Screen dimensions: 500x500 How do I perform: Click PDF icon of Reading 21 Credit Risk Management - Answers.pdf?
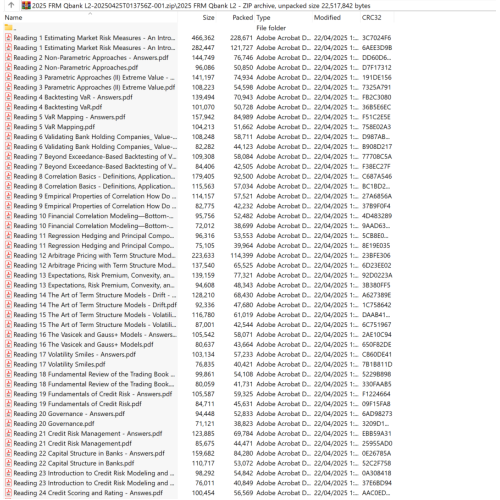pos(8,433)
